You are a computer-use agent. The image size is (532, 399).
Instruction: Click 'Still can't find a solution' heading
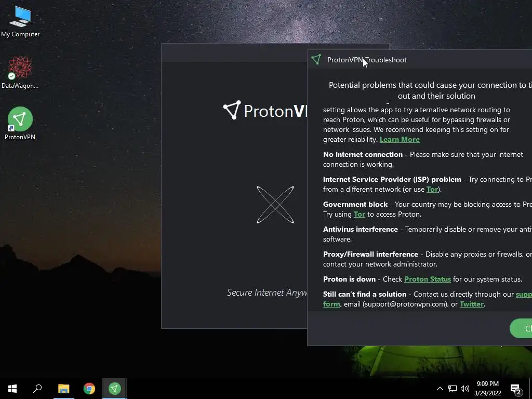point(364,294)
